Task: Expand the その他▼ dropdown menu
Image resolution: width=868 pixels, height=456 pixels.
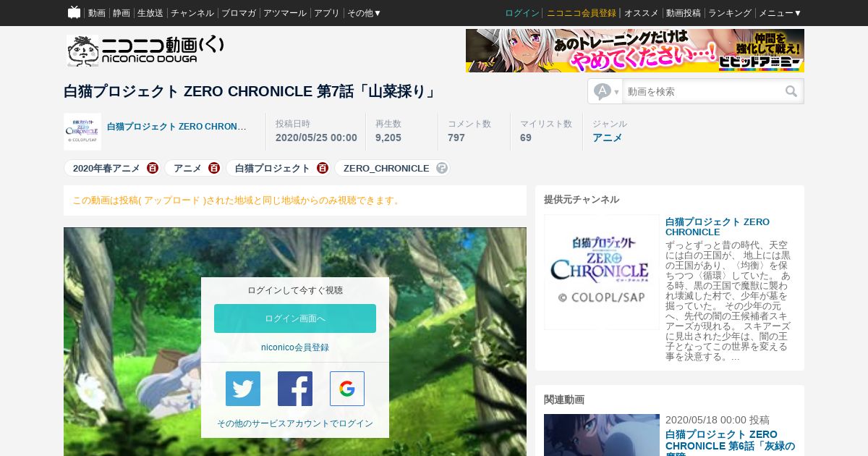Action: [x=365, y=13]
